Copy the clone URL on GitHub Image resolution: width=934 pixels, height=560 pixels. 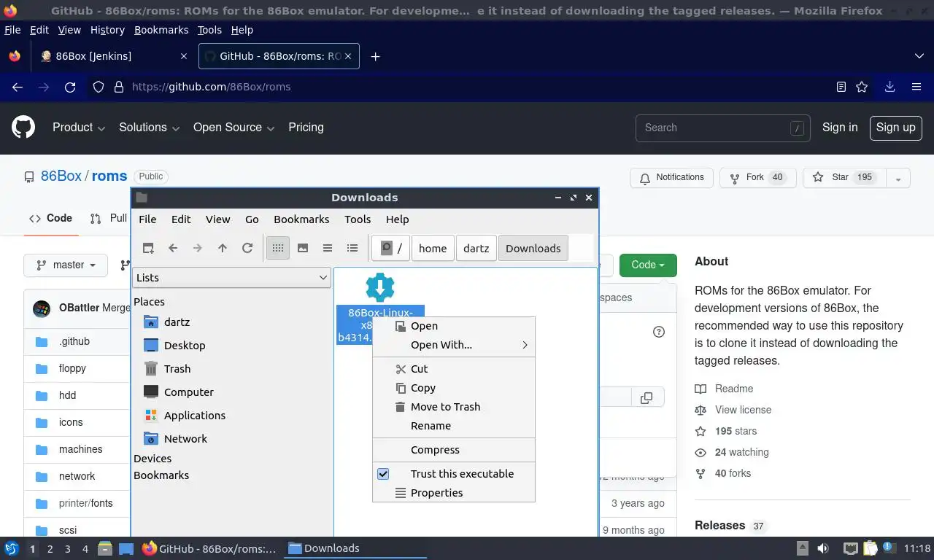[x=646, y=397]
